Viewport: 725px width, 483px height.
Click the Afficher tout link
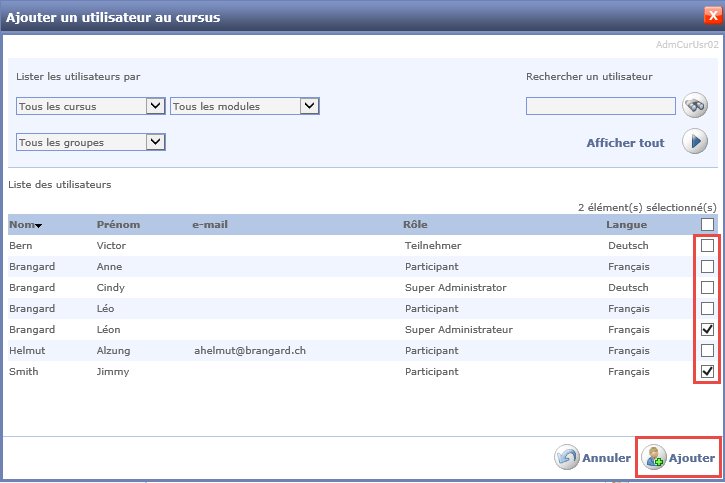(625, 143)
